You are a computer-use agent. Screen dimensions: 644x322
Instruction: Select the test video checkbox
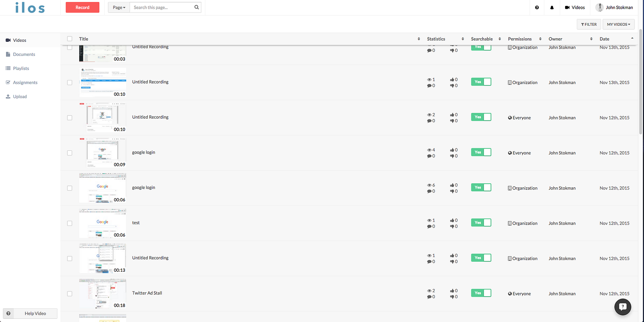pos(70,223)
